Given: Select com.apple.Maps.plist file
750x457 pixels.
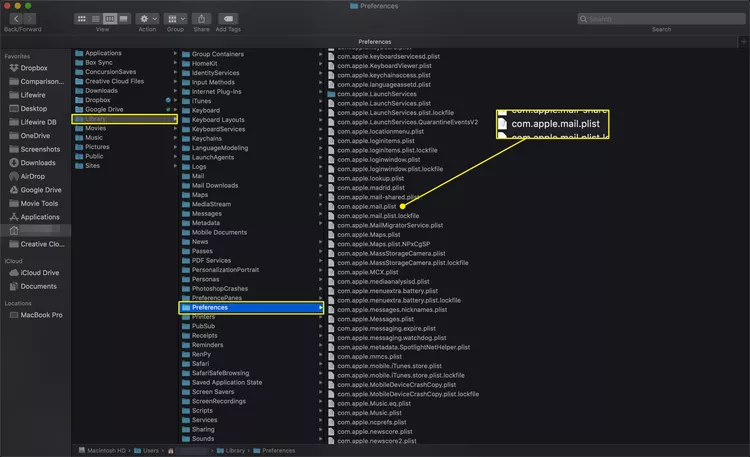Looking at the screenshot, I should point(368,234).
